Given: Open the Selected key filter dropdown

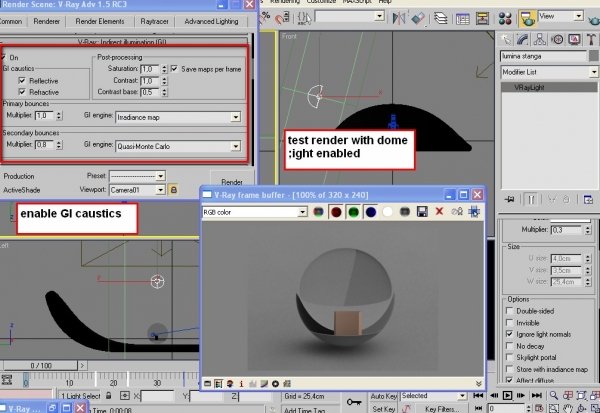Looking at the screenshot, I should pos(462,395).
